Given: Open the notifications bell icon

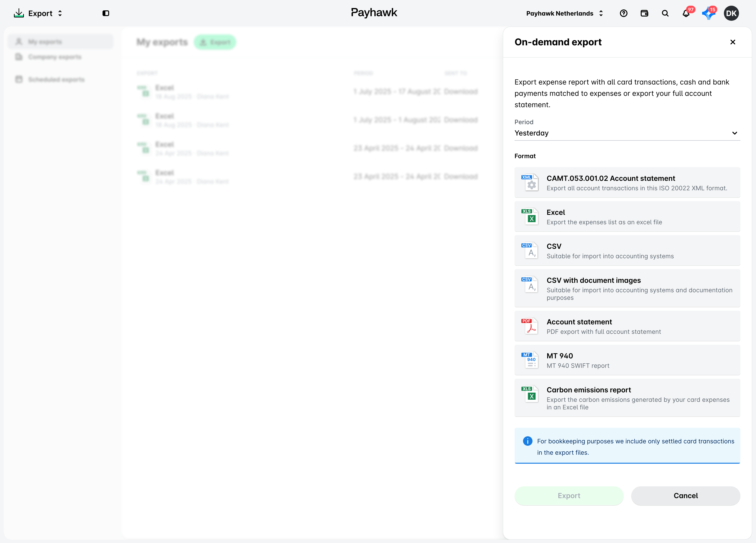Looking at the screenshot, I should [686, 13].
